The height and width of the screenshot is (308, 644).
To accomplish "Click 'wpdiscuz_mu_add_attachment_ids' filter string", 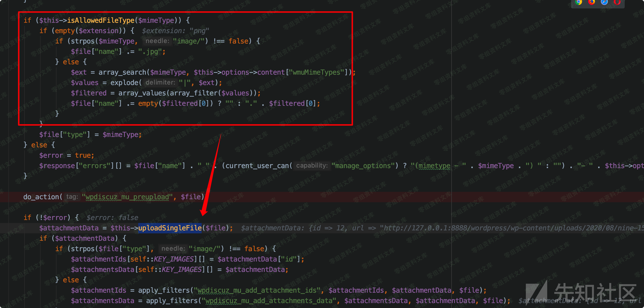I will (x=257, y=290).
